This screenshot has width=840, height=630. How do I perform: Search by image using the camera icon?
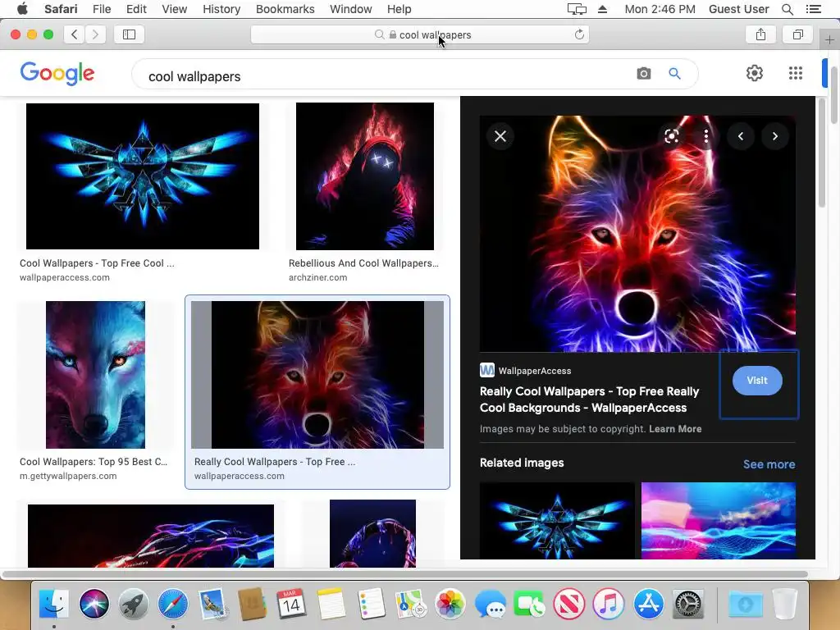tap(644, 73)
